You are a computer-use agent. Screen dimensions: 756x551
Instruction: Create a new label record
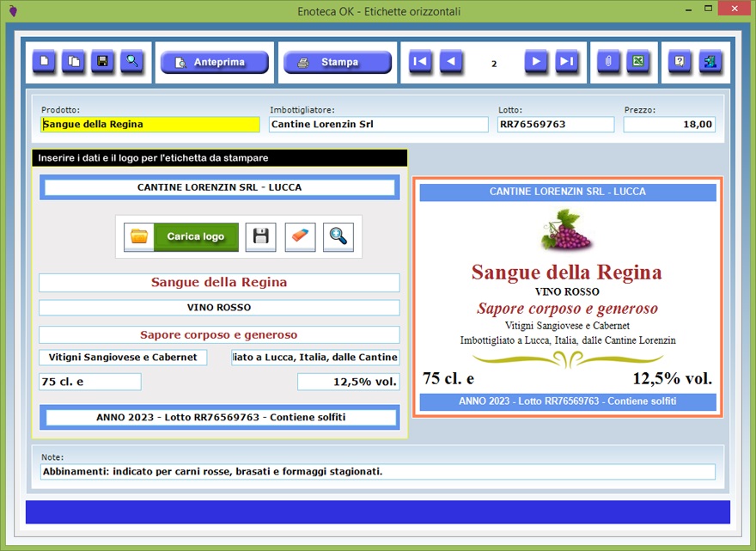(44, 62)
